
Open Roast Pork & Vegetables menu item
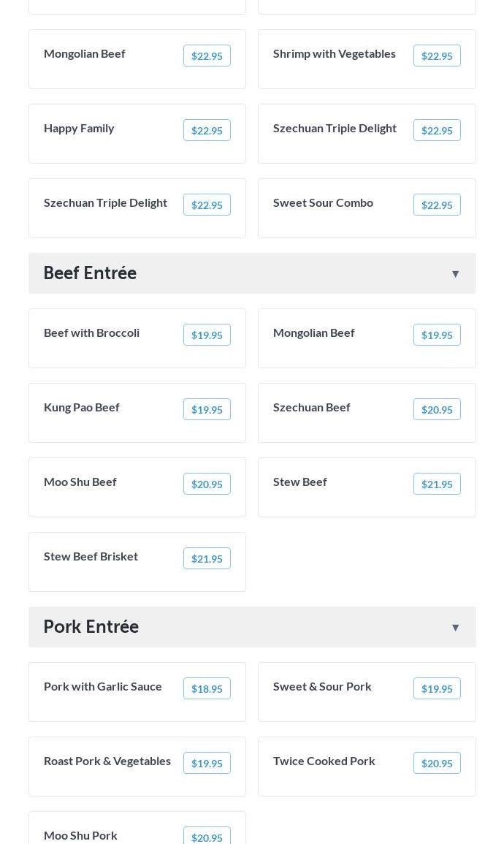coord(107,761)
